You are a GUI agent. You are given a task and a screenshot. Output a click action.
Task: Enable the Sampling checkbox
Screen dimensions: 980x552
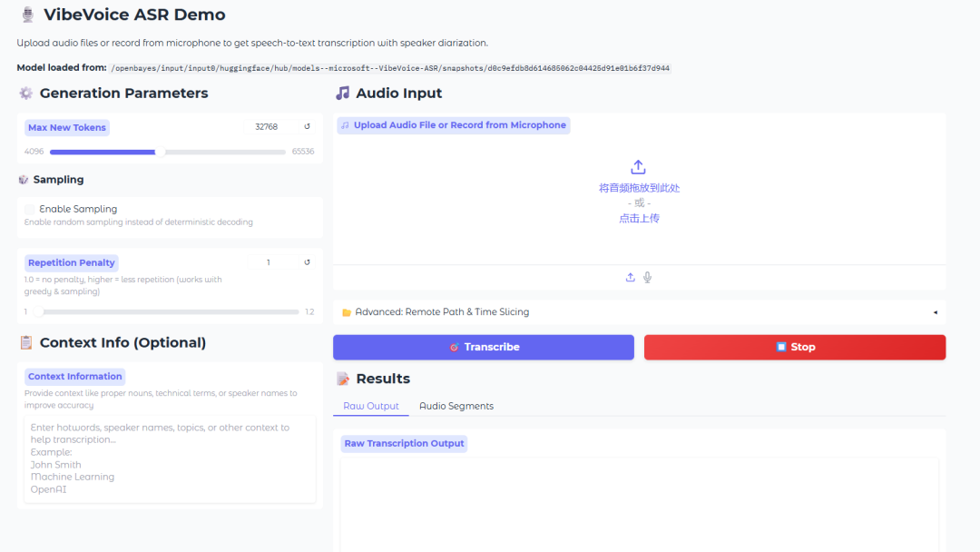click(30, 209)
